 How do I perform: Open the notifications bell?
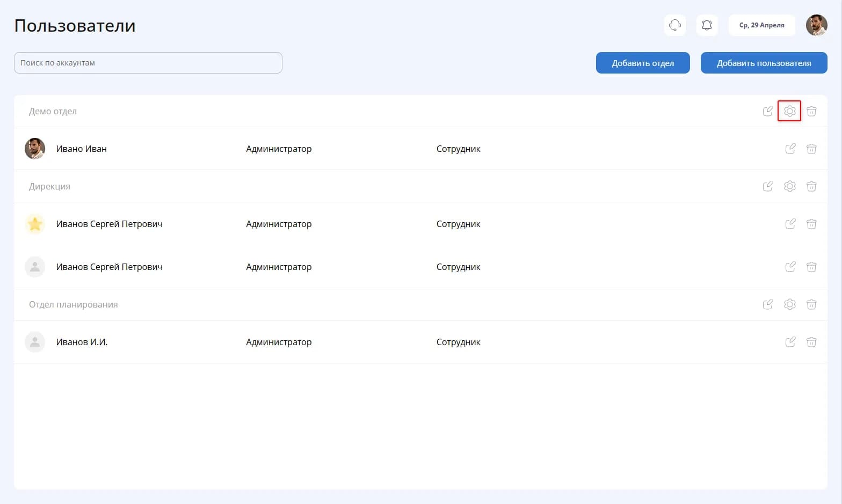(x=707, y=25)
